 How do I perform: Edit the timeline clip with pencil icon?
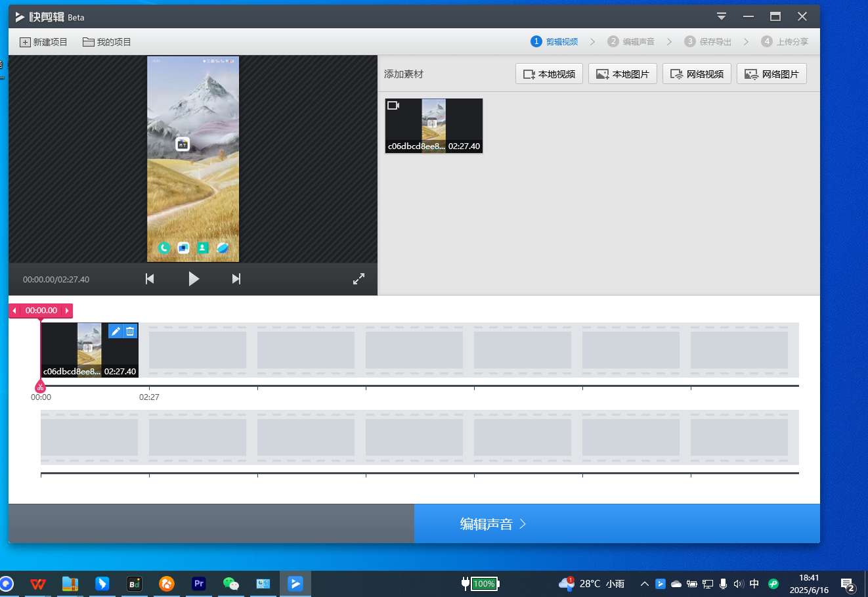(x=116, y=331)
